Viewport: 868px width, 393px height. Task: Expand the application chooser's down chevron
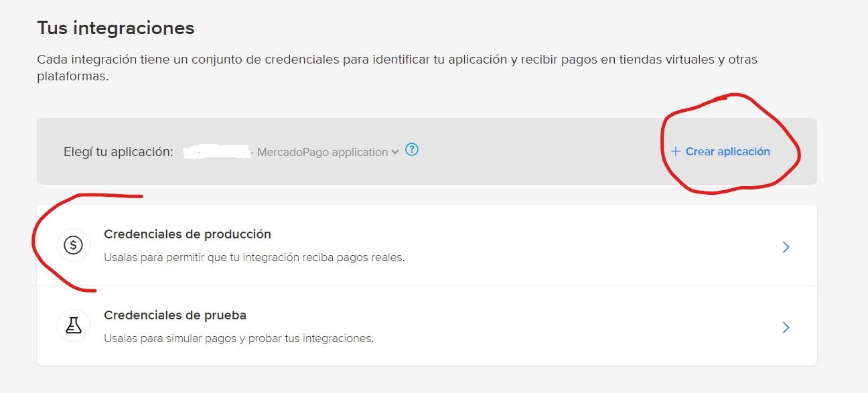coord(395,152)
